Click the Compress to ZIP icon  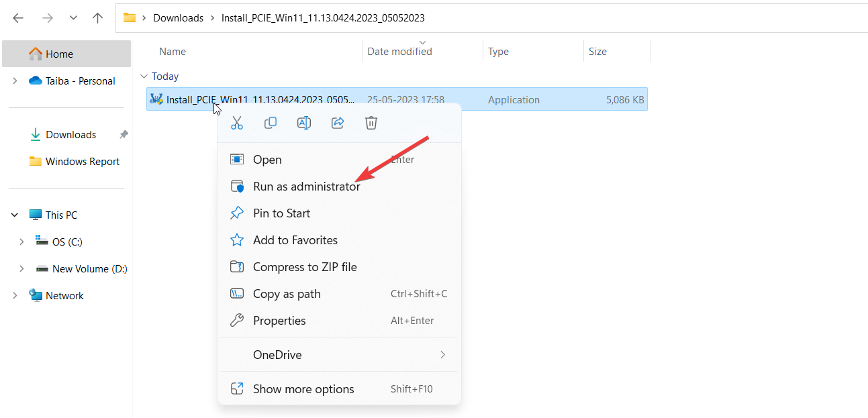pos(237,267)
